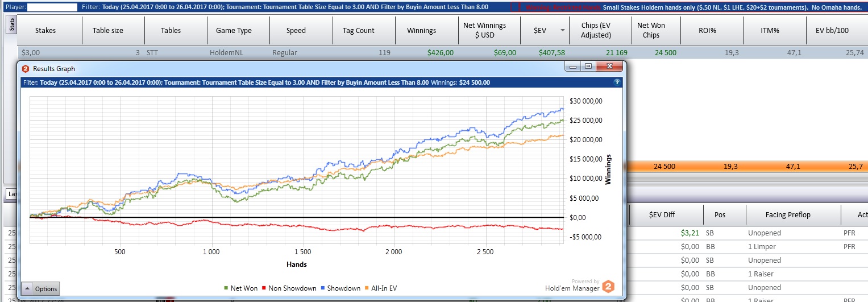868x302 pixels.
Task: Toggle Showdown line in legend
Action: (x=341, y=288)
